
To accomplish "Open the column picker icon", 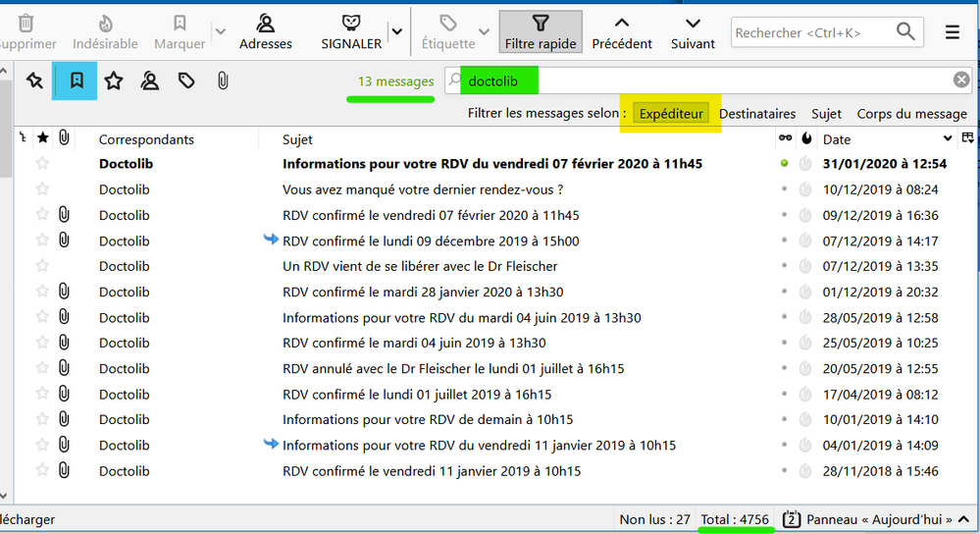I will [967, 138].
